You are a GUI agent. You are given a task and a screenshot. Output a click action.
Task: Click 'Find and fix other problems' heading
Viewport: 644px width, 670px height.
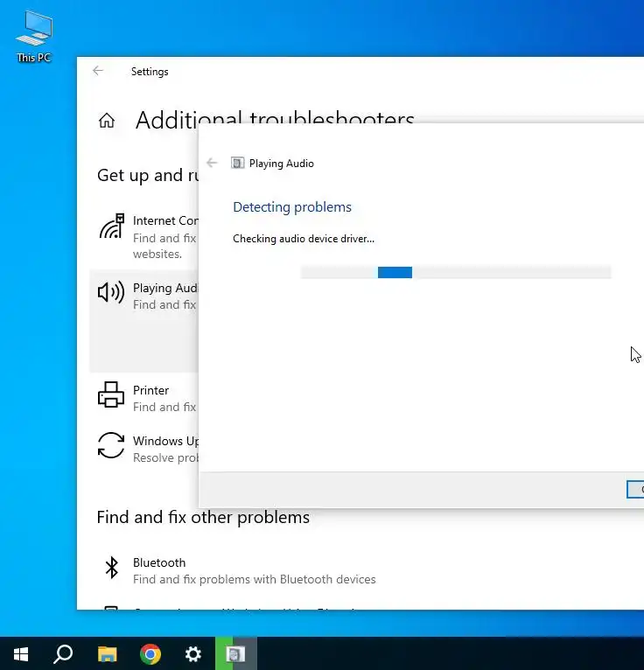tap(203, 517)
